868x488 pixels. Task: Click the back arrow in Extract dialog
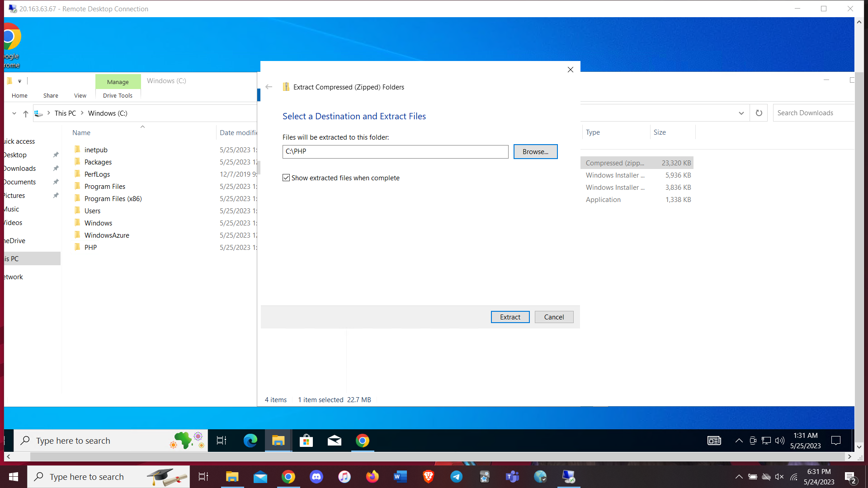coord(269,87)
